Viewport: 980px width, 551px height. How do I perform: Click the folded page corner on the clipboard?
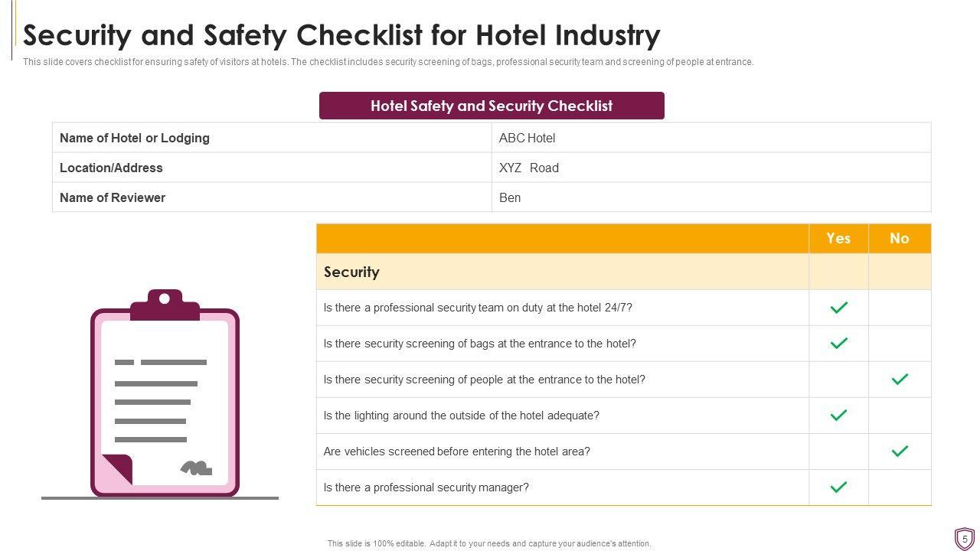pos(118,468)
